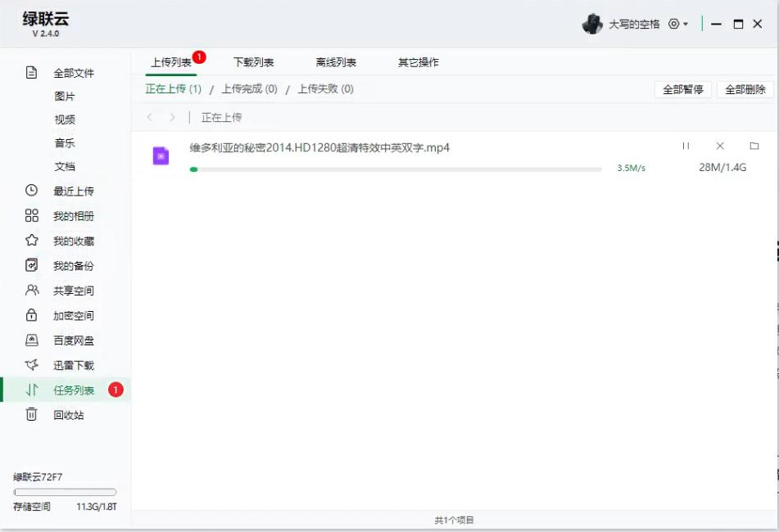Viewport: 779px width, 532px height.
Task: Cancel the uploading task with the X
Action: pyautogui.click(x=719, y=144)
